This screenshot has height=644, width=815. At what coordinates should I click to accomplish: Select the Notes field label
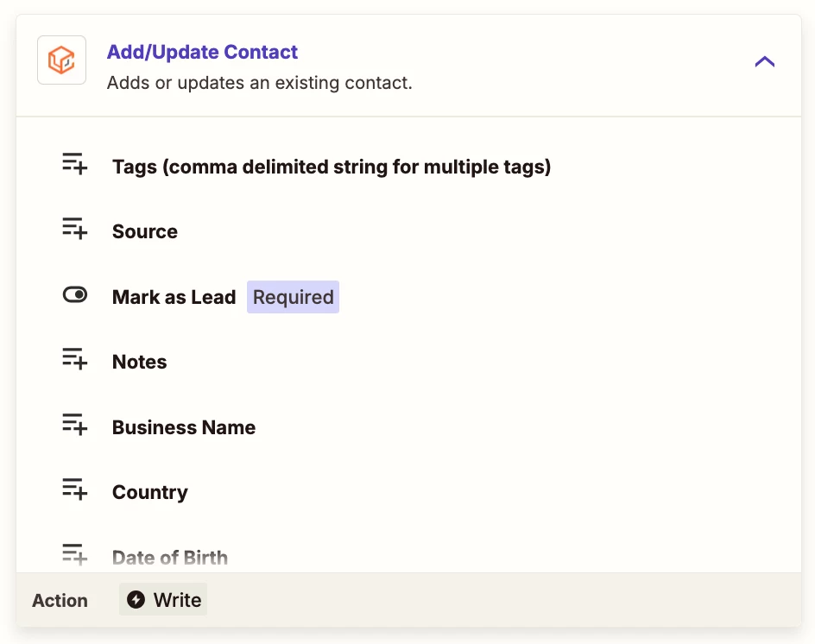[139, 362]
